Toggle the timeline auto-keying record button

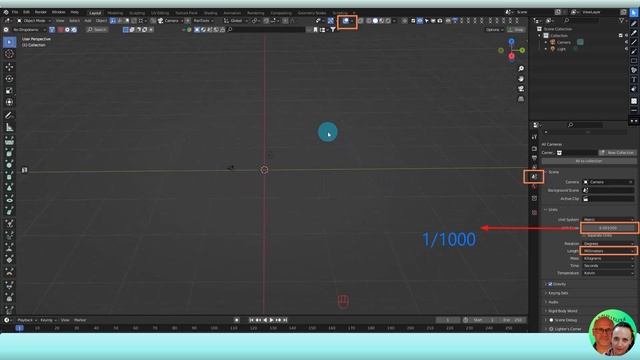pos(237,320)
